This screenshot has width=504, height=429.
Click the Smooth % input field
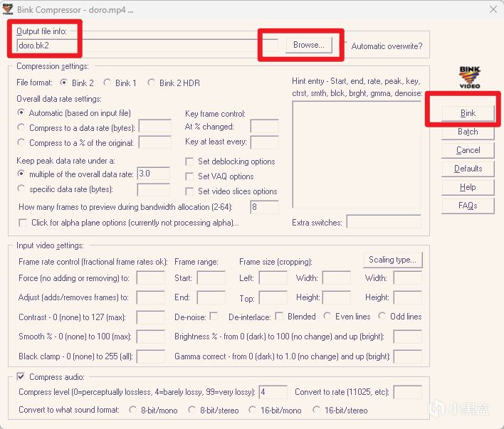pyautogui.click(x=150, y=337)
